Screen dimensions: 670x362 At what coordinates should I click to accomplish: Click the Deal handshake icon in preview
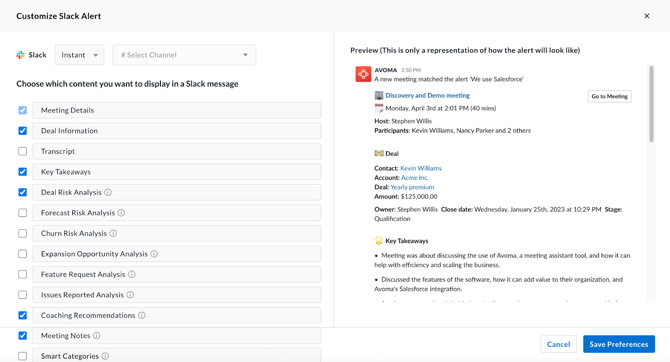tap(379, 153)
